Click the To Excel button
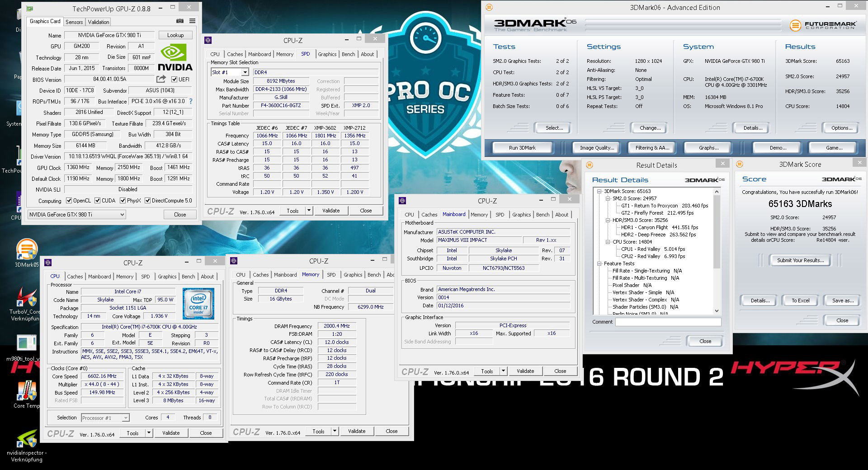This screenshot has height=470, width=868. coord(801,301)
